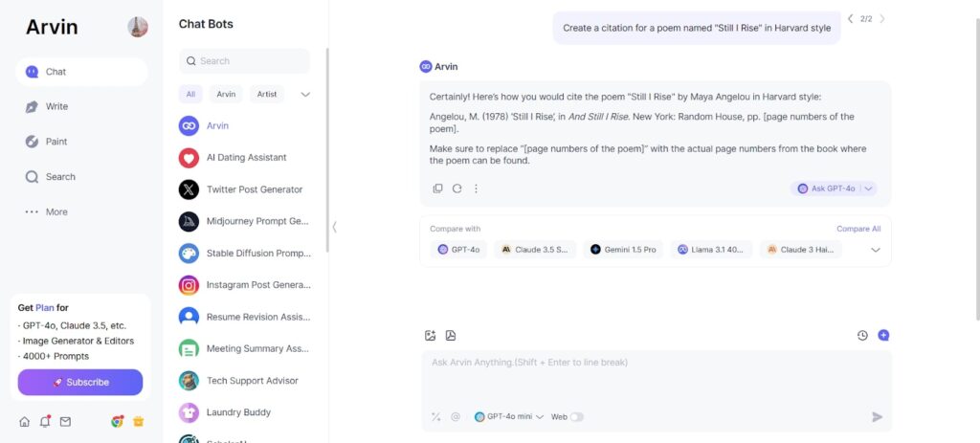
Task: Regenerate the response using the refresh icon
Action: coord(457,188)
